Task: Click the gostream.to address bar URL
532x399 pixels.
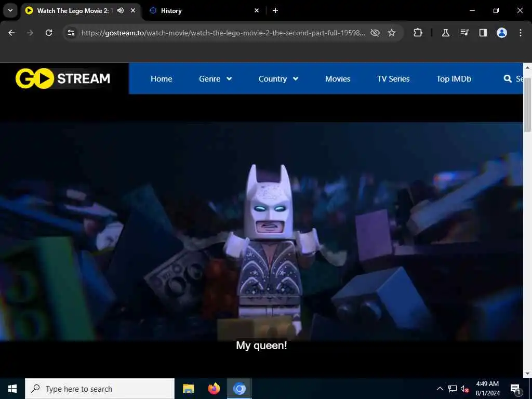Action: coord(223,33)
